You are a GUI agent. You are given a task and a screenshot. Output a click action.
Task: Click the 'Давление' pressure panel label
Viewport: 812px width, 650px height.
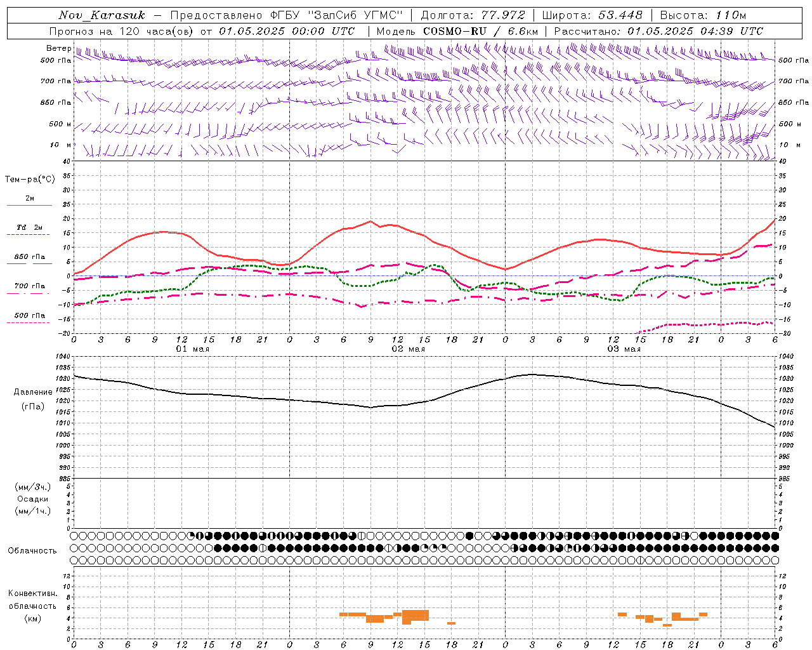pyautogui.click(x=32, y=392)
